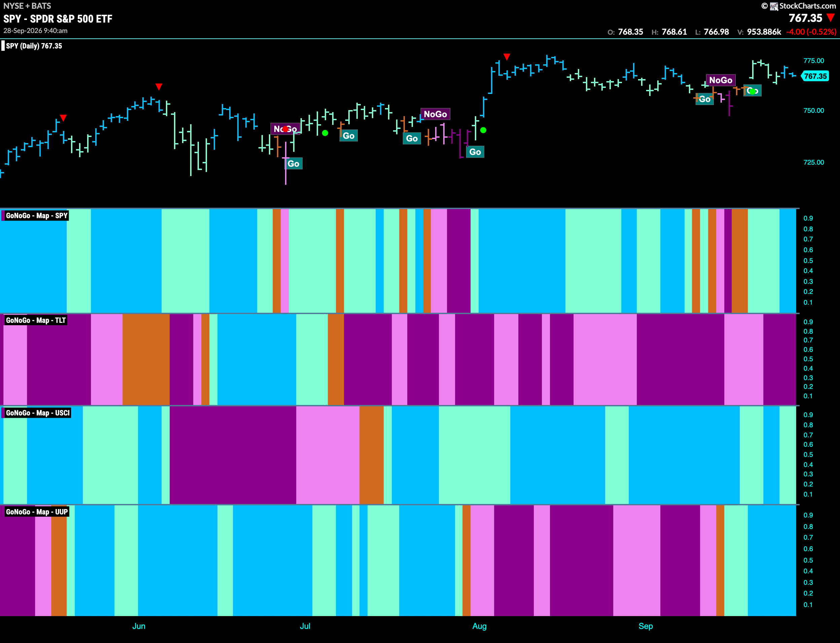Image resolution: width=840 pixels, height=643 pixels.
Task: Click the 0.5 scale label of the UUP map
Action: tap(808, 560)
